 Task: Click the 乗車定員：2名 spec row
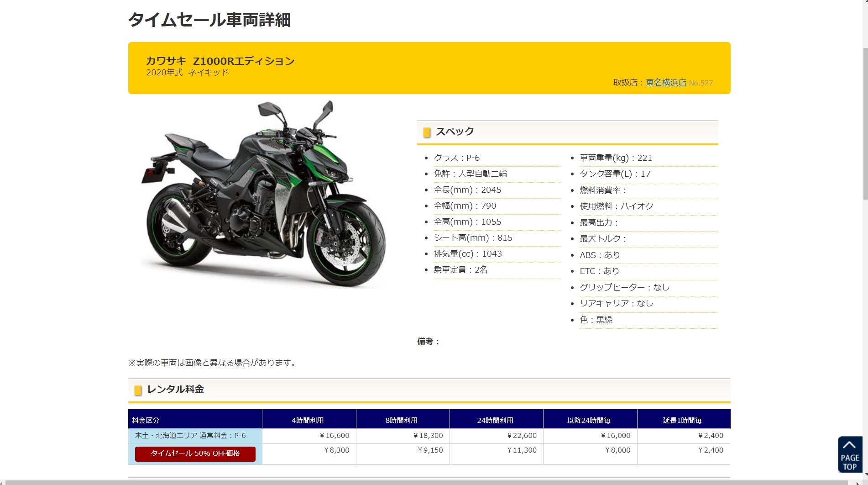coord(497,270)
